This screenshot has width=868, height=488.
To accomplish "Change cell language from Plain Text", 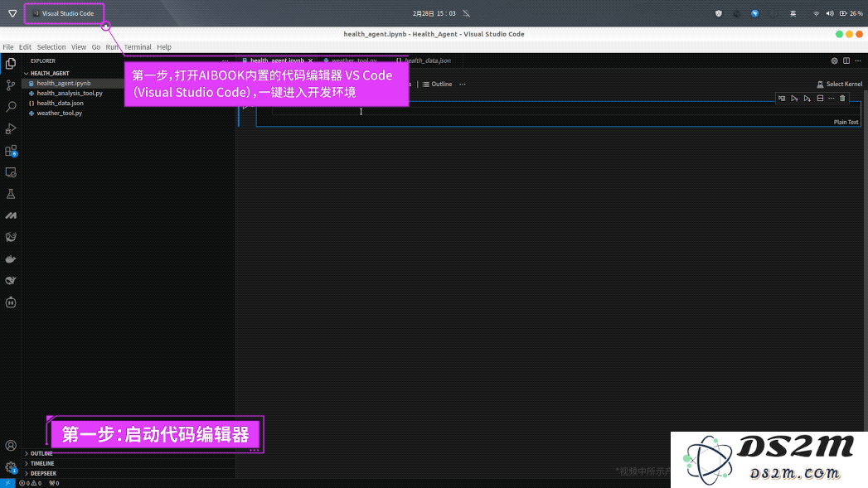I will click(x=846, y=123).
